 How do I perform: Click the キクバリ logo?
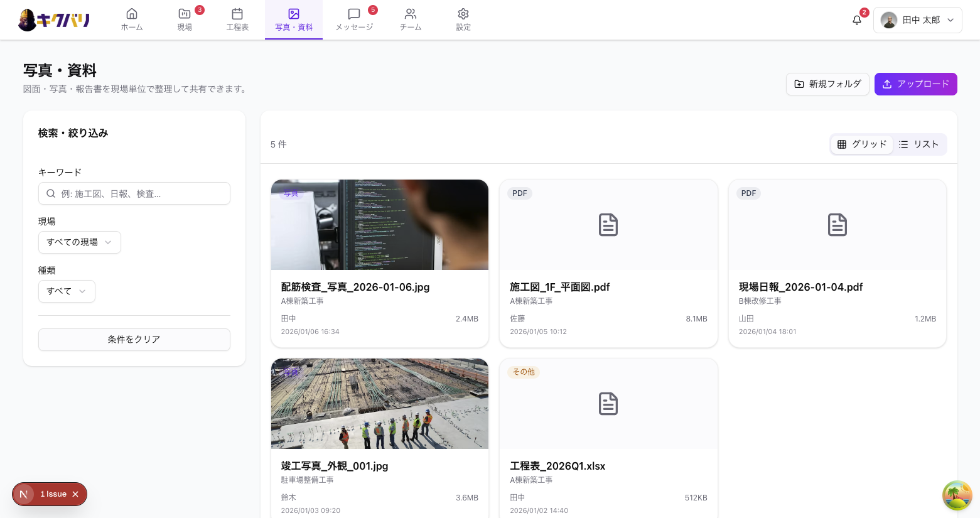(54, 20)
